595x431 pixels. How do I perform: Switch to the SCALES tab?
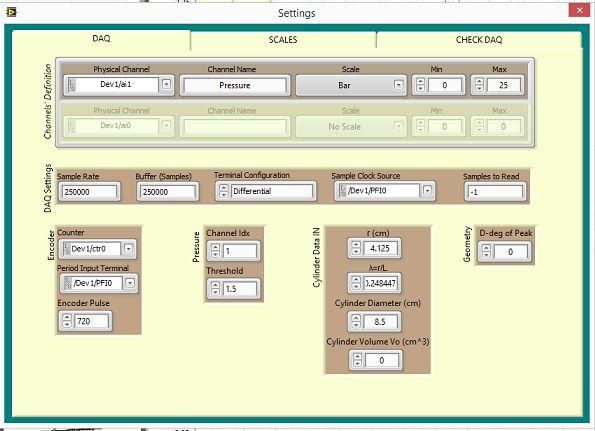click(x=283, y=39)
